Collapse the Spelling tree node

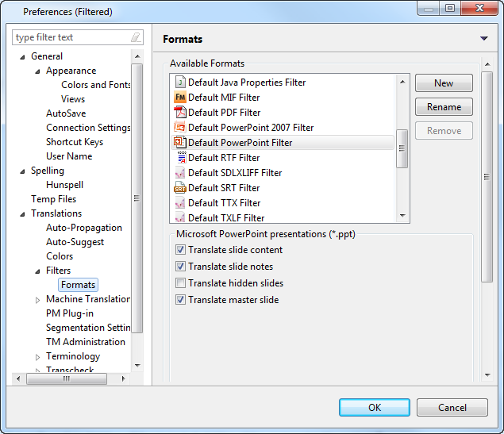click(22, 171)
